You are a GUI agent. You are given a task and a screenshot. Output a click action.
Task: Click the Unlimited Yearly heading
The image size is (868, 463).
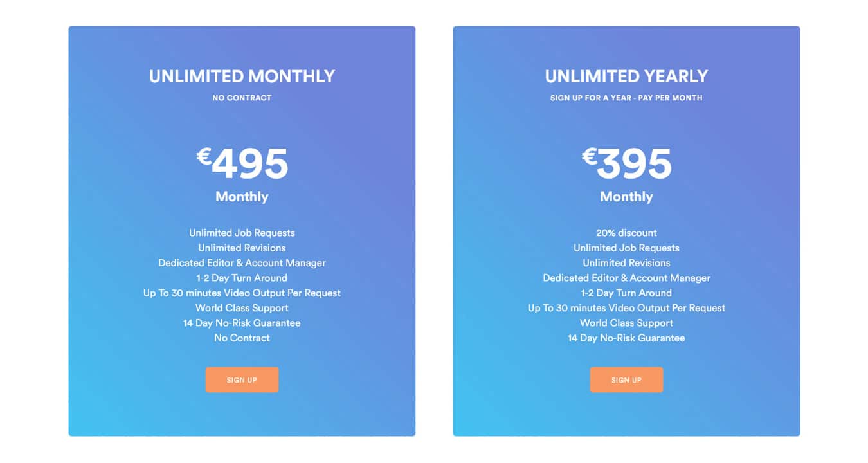(626, 77)
